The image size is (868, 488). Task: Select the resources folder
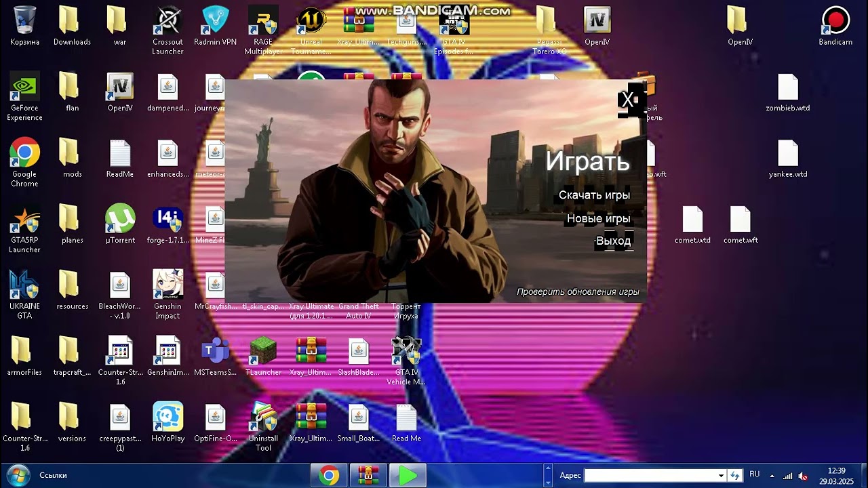[x=73, y=291]
